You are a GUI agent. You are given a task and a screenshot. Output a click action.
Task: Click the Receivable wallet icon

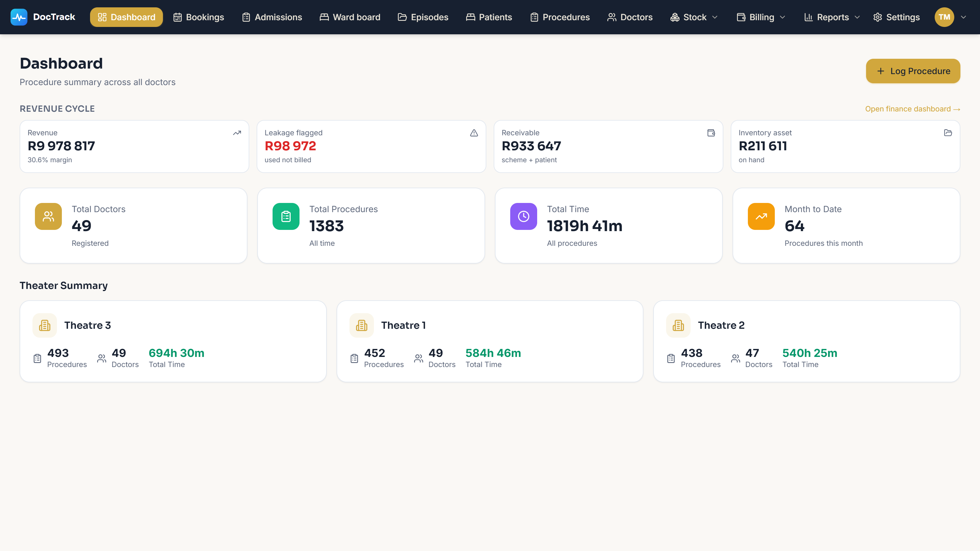tap(711, 133)
